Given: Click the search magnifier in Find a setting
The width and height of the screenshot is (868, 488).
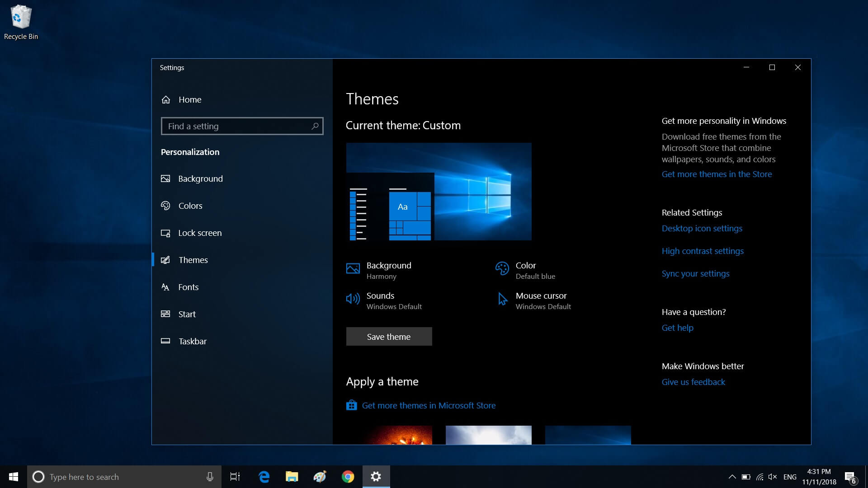Looking at the screenshot, I should coord(315,126).
